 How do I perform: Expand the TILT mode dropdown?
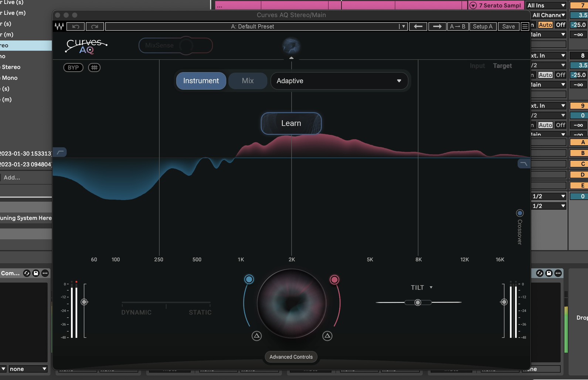[431, 287]
